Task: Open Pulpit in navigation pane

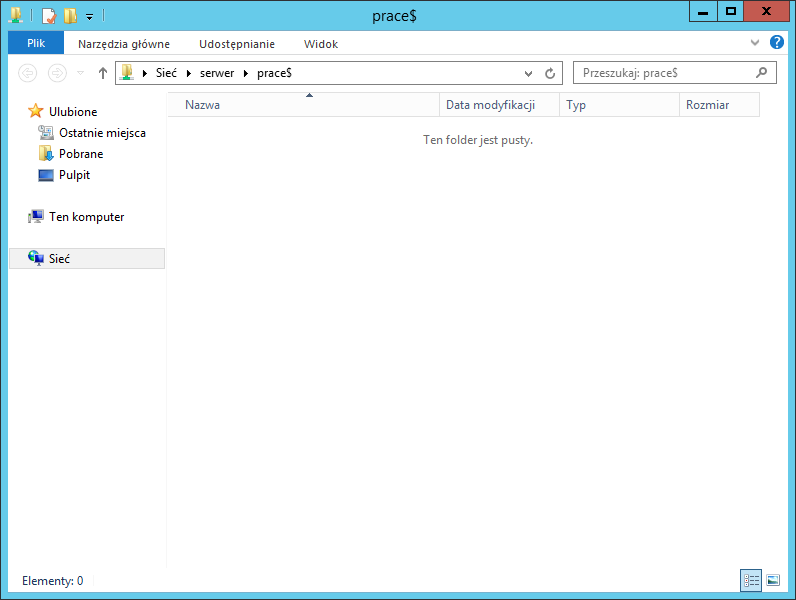Action: [x=74, y=175]
